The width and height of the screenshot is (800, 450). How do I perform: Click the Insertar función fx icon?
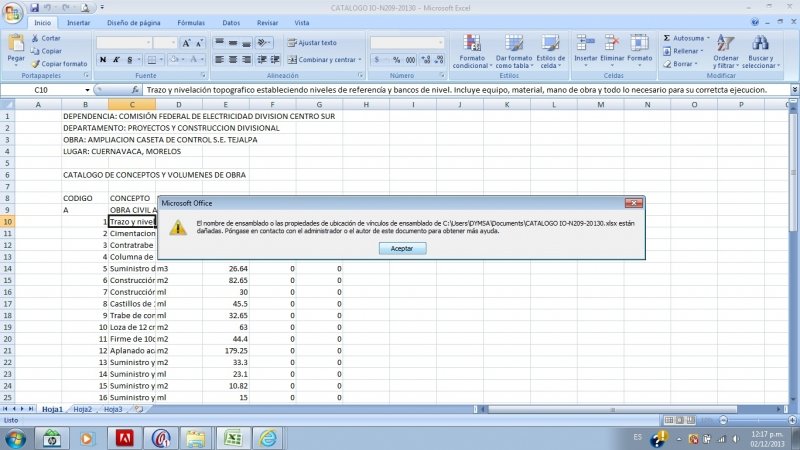coord(136,90)
